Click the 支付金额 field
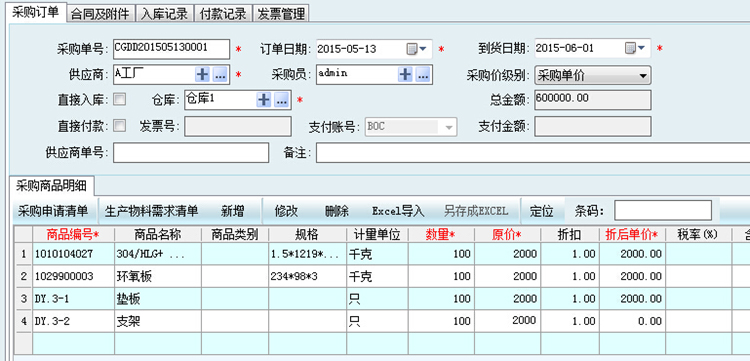This screenshot has width=750, height=361. [593, 127]
